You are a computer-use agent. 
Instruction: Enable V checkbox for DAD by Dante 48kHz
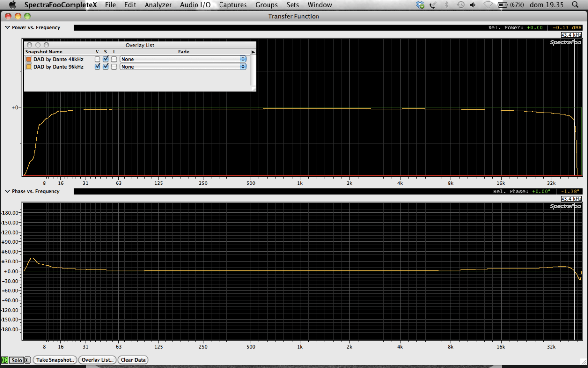[97, 59]
